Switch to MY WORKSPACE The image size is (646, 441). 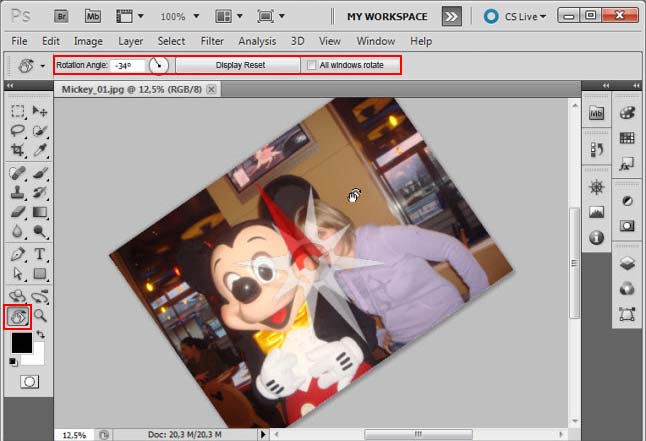(387, 17)
